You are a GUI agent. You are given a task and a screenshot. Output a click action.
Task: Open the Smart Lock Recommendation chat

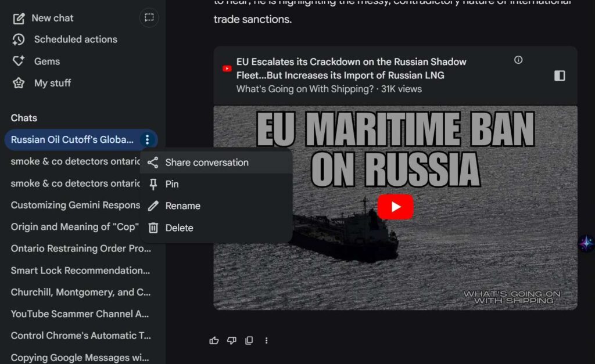(80, 271)
